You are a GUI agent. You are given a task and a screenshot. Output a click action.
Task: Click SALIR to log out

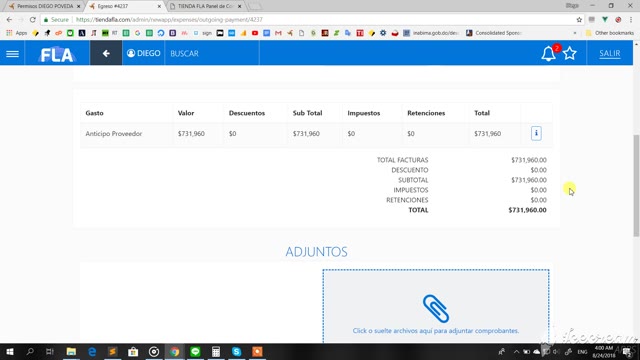[610, 53]
